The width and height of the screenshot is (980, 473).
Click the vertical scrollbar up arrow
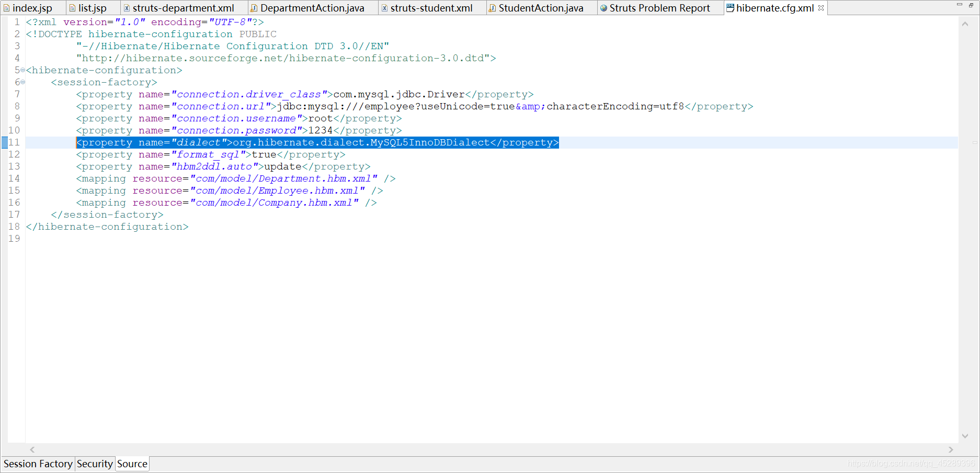point(965,24)
